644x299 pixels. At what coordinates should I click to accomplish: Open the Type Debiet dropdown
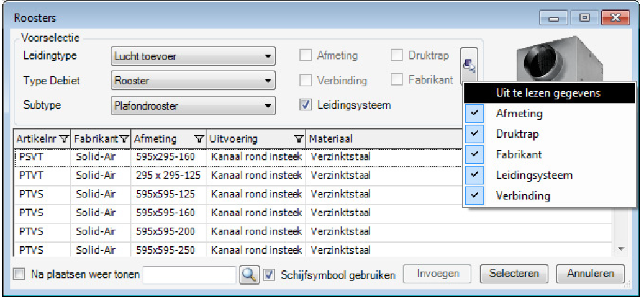193,81
